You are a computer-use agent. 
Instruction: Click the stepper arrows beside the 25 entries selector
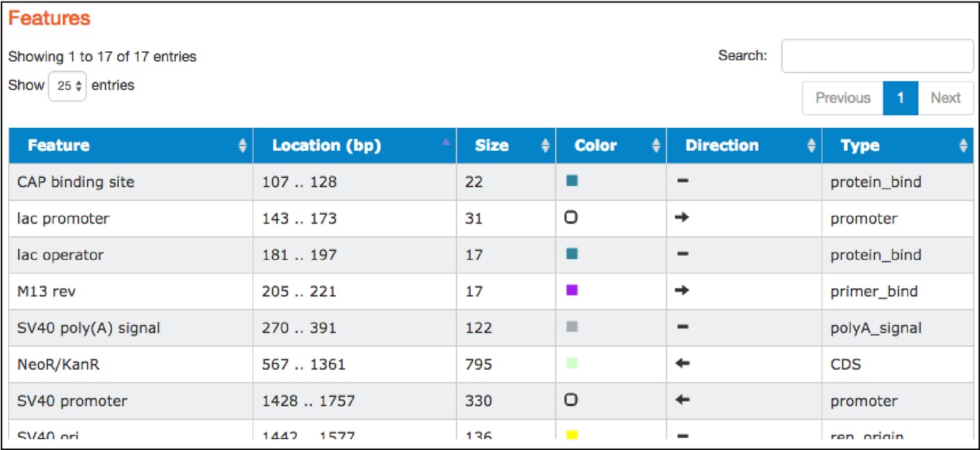pos(79,85)
